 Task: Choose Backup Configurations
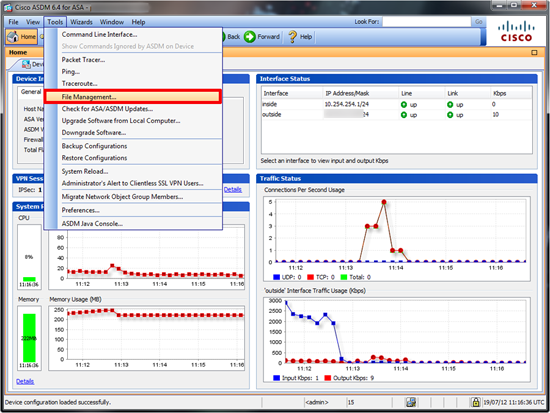tap(133, 146)
